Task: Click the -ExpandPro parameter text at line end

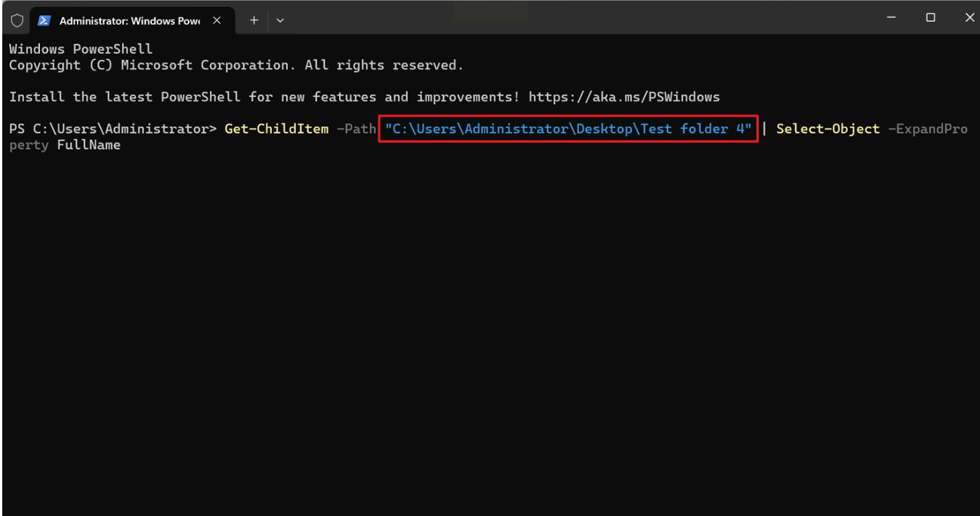Action: click(x=927, y=129)
